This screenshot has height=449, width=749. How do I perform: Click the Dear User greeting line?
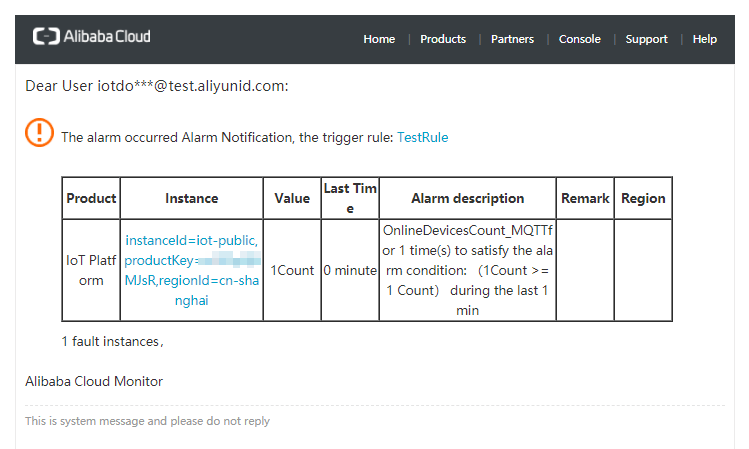click(x=157, y=86)
